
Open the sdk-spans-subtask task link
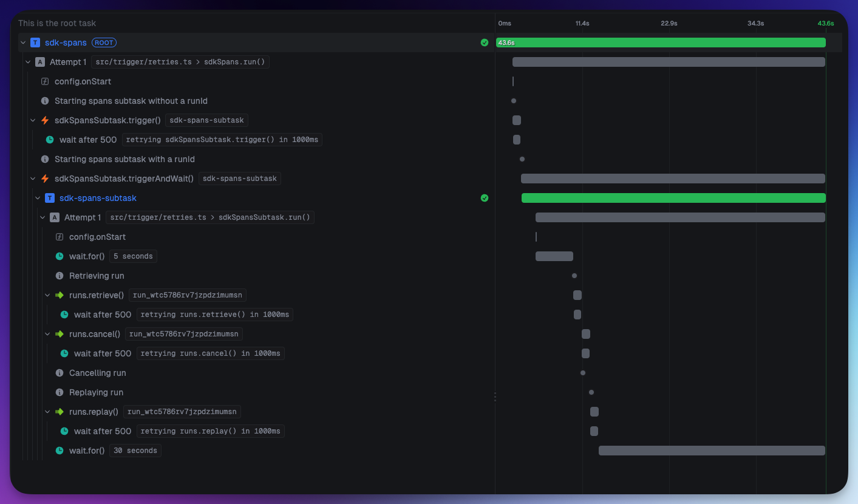98,198
